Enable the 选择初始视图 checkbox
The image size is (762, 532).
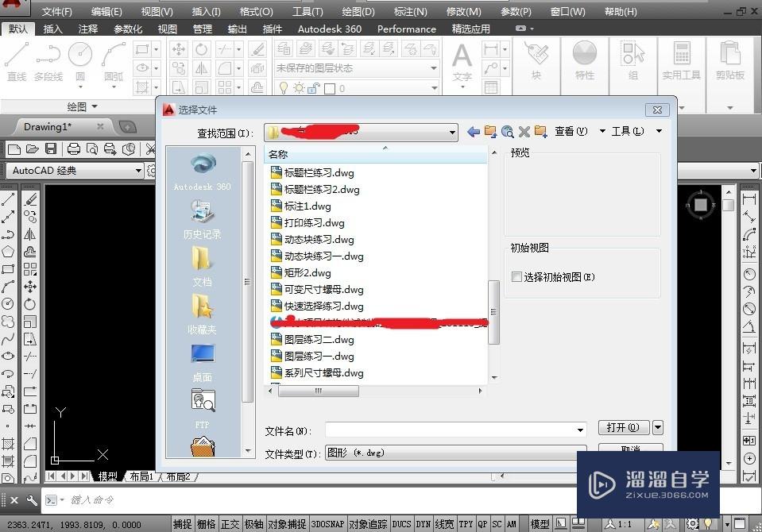[516, 276]
